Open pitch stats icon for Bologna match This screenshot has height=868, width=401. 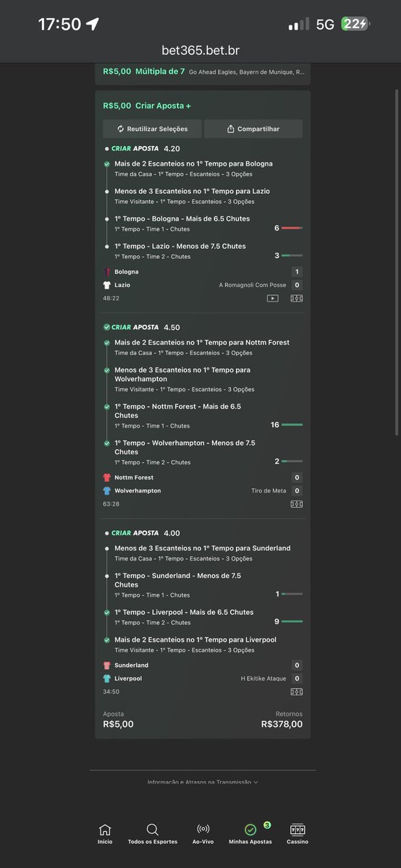pos(297,298)
